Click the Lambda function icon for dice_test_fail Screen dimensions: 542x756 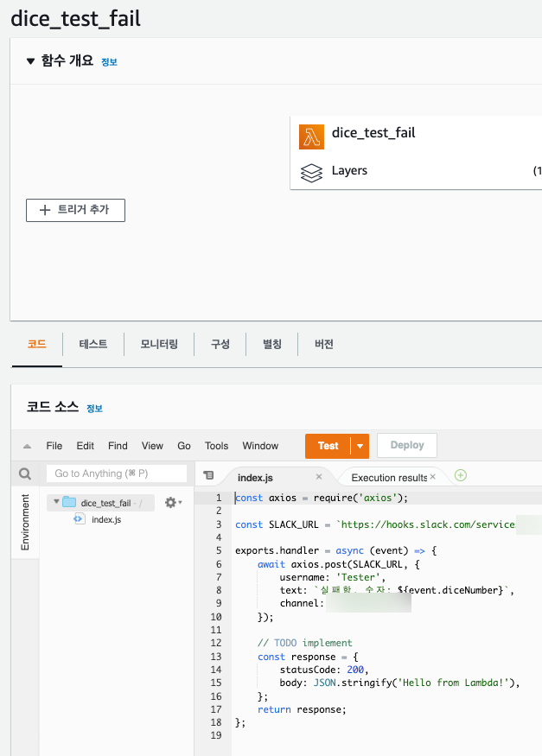coord(312,137)
